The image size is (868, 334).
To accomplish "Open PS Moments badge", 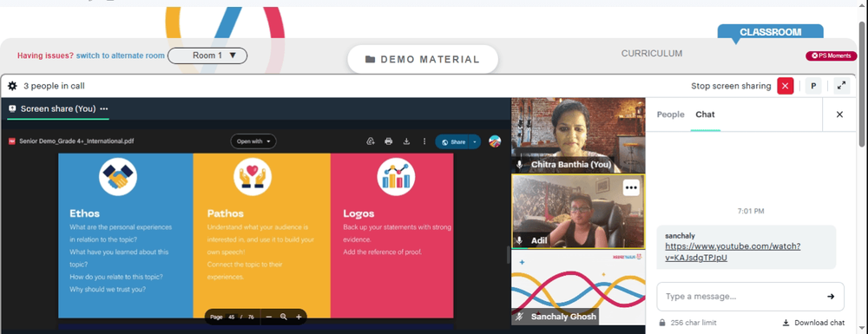I will coord(831,56).
